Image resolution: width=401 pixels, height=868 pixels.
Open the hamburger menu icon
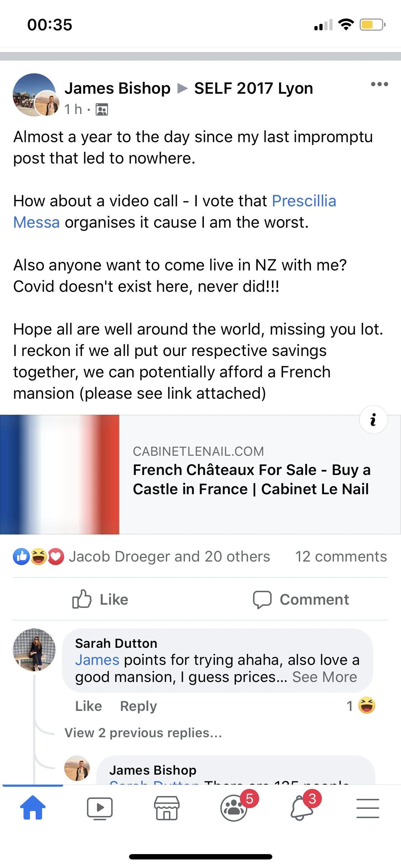click(367, 808)
